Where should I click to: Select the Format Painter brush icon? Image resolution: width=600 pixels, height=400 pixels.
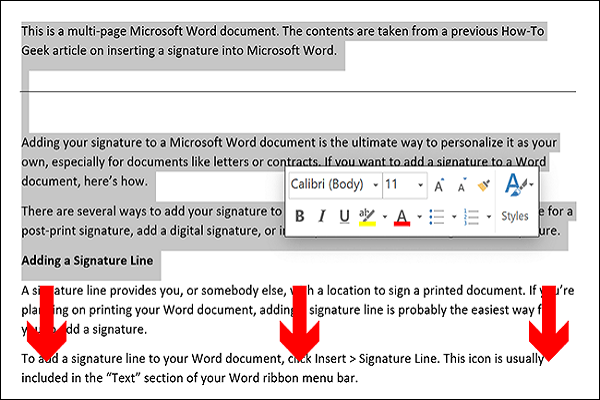click(484, 185)
